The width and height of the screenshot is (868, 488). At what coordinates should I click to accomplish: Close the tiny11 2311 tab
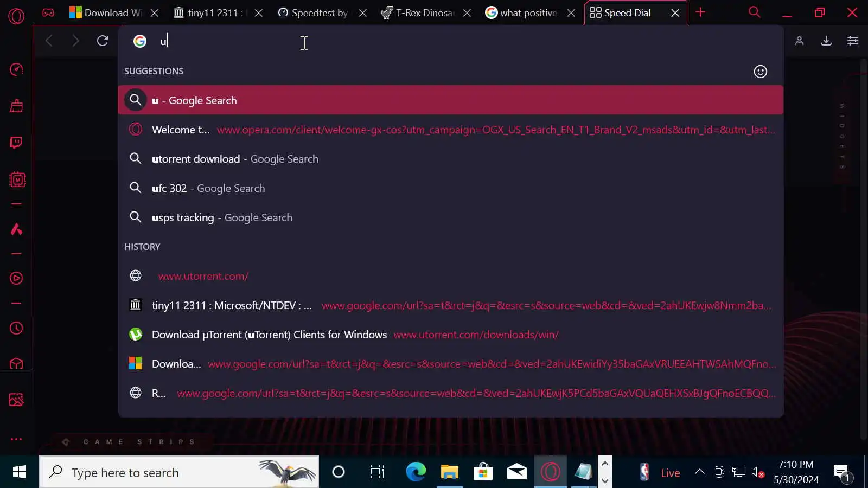[x=259, y=13]
